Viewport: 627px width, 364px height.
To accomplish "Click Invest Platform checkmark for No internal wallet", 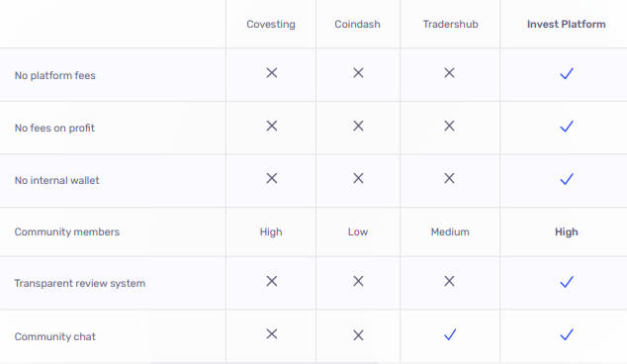I will pyautogui.click(x=567, y=179).
